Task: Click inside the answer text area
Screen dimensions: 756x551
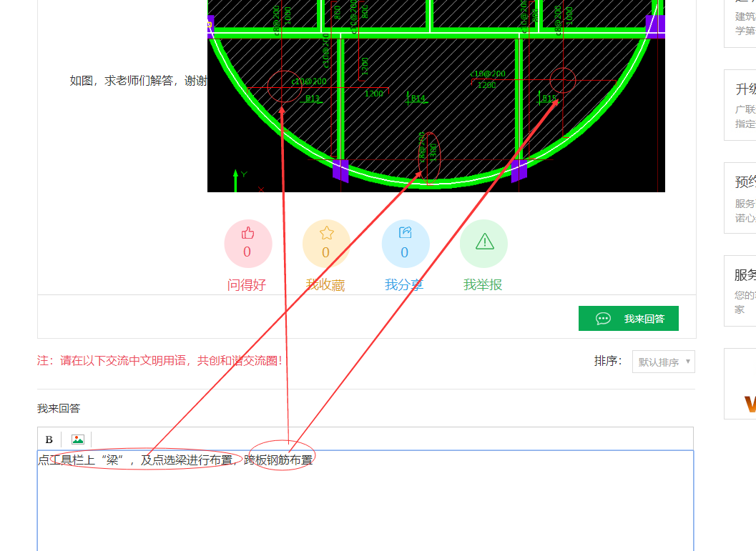Action: [x=365, y=501]
